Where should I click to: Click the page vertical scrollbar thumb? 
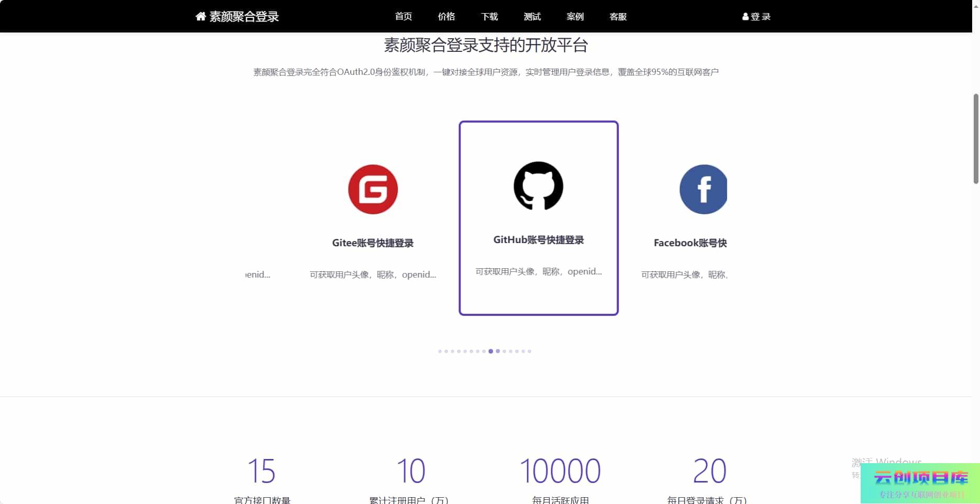point(975,139)
